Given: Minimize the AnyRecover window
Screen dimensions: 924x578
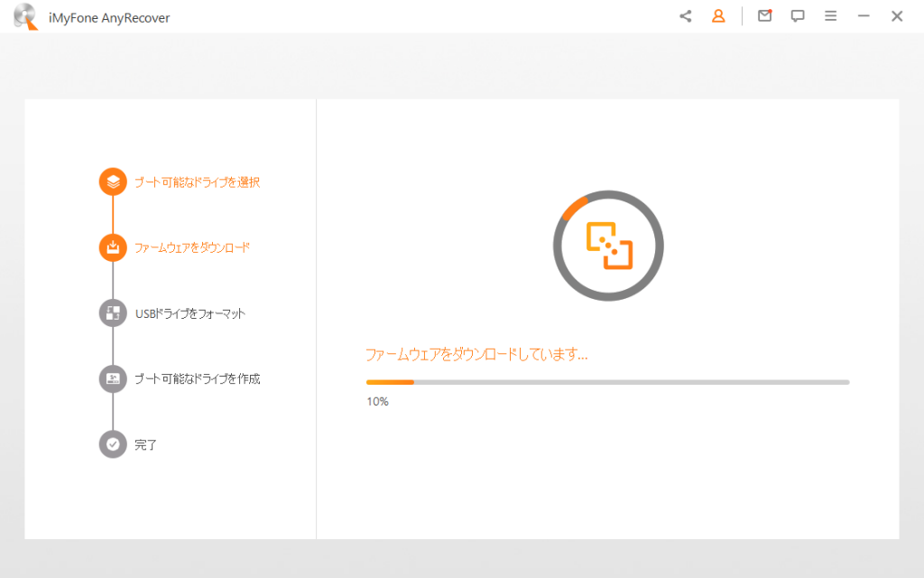Looking at the screenshot, I should coord(864,16).
